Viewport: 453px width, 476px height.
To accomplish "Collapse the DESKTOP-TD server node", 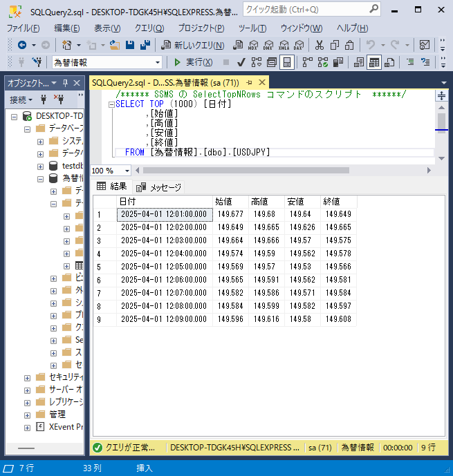I will pos(15,116).
